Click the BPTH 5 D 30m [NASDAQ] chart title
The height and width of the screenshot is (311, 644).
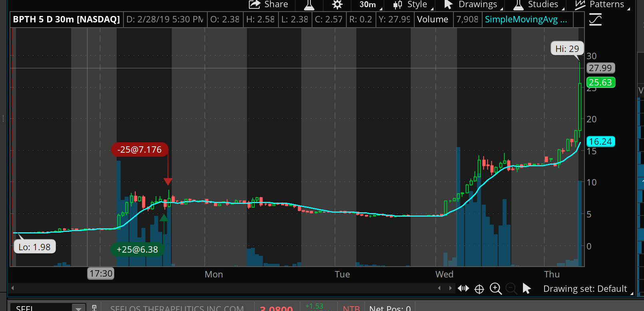[66, 19]
